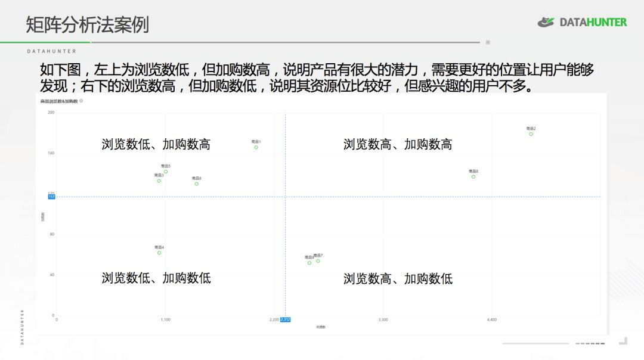Screen dimensions: 644x360
Task: Select the 商品1 data point
Action: tap(256, 147)
